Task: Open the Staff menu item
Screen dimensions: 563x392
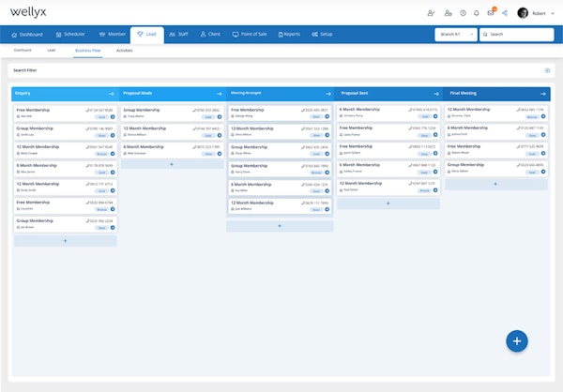Action: [x=178, y=34]
